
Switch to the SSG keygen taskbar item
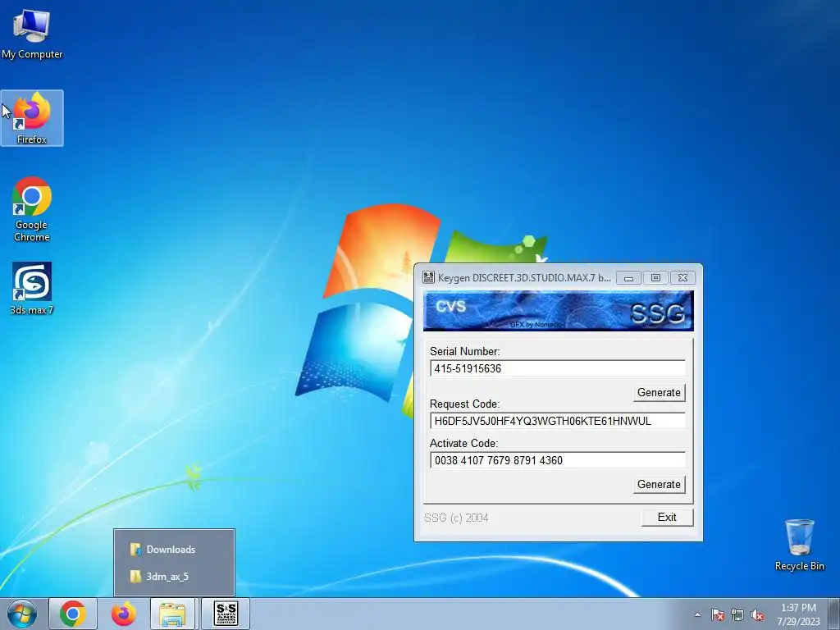(226, 614)
